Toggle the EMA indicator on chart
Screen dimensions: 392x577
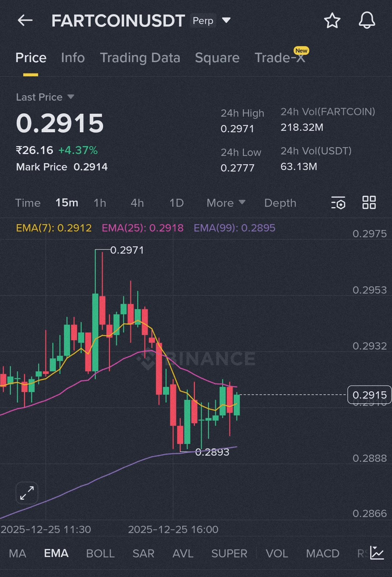(x=56, y=553)
